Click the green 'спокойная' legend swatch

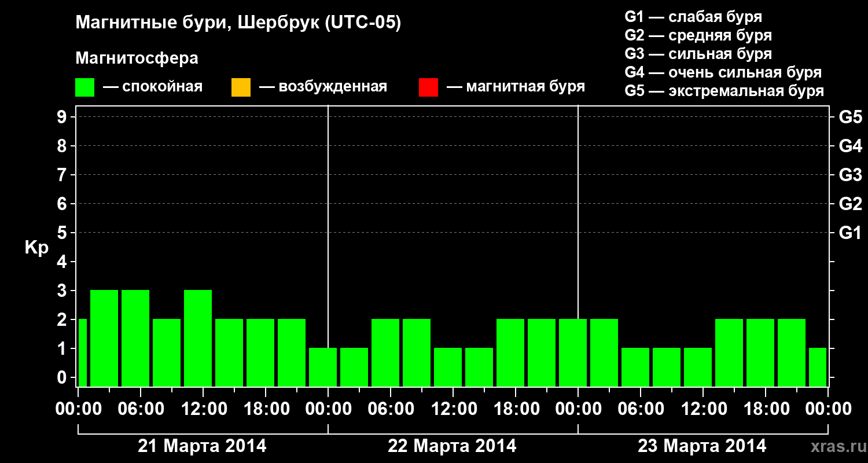click(85, 87)
